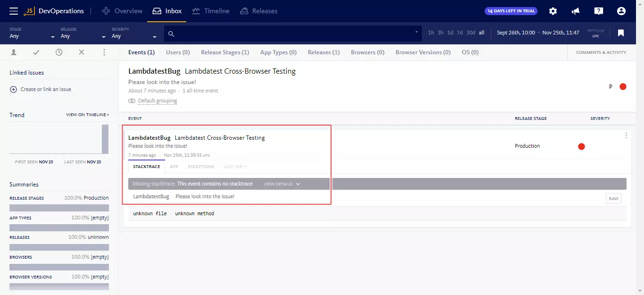The height and width of the screenshot is (295, 644).
Task: Snooze the issue with clock icon
Action: [59, 52]
